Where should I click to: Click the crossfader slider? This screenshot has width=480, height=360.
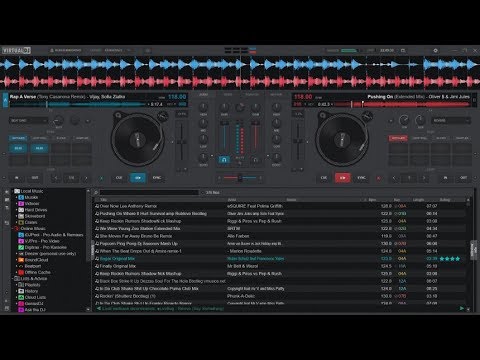click(240, 178)
